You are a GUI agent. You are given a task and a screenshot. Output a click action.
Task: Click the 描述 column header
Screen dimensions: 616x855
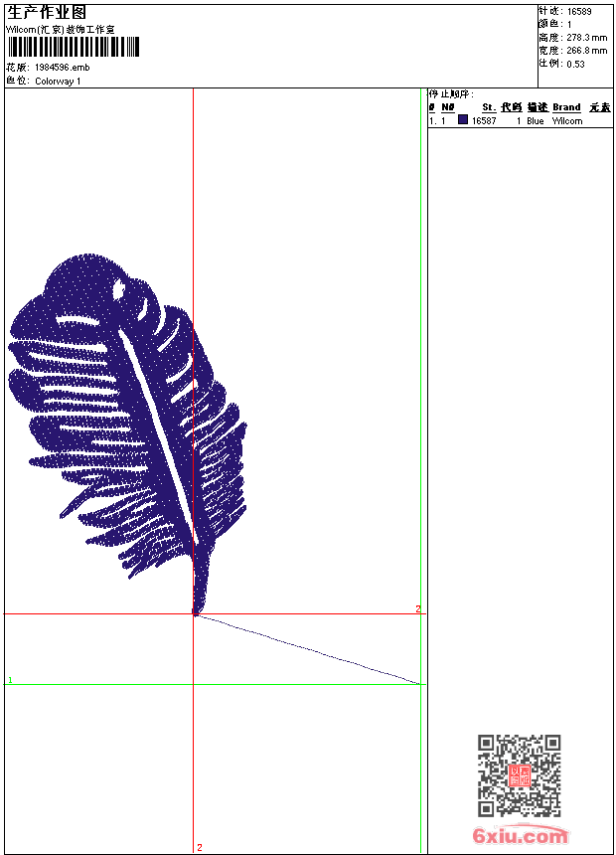click(x=538, y=107)
